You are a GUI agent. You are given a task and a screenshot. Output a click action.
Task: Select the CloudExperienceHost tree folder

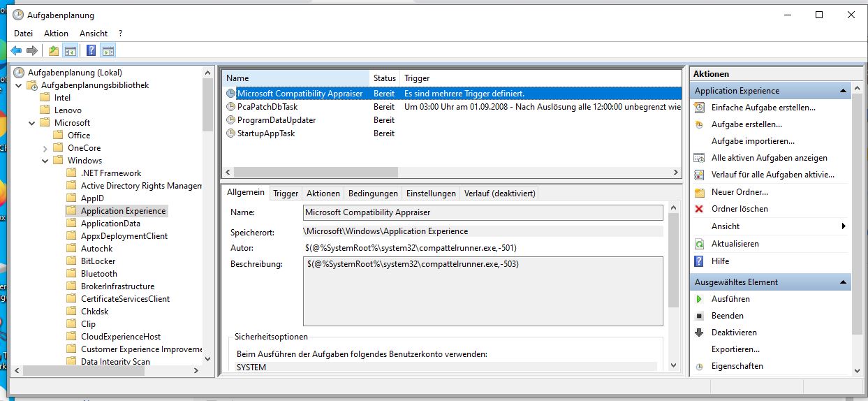pos(121,337)
